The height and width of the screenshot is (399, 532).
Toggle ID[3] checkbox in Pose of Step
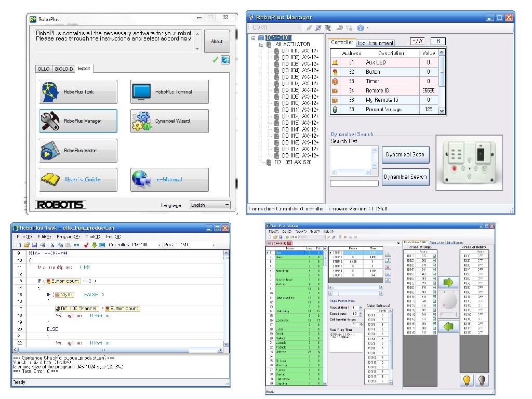pyautogui.click(x=434, y=265)
